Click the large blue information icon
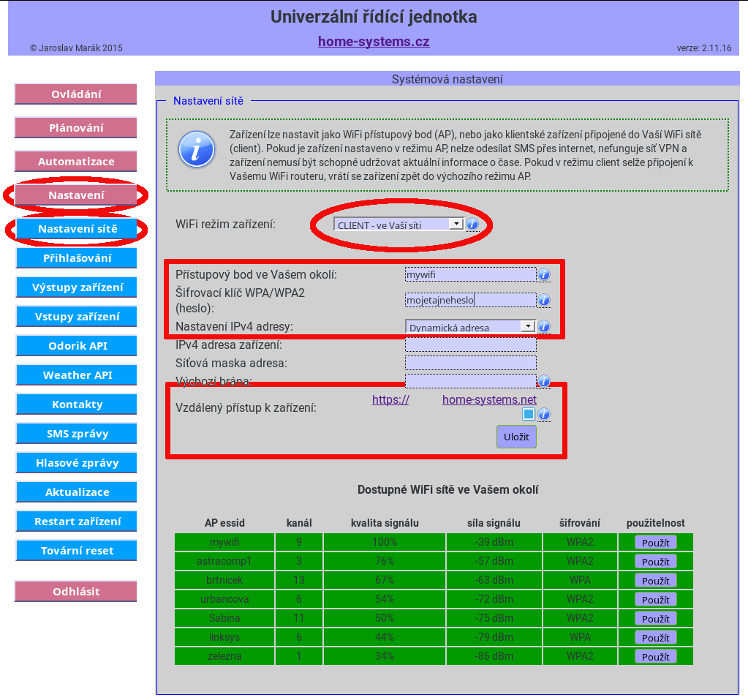Viewport: 748px width, 700px height. click(197, 150)
